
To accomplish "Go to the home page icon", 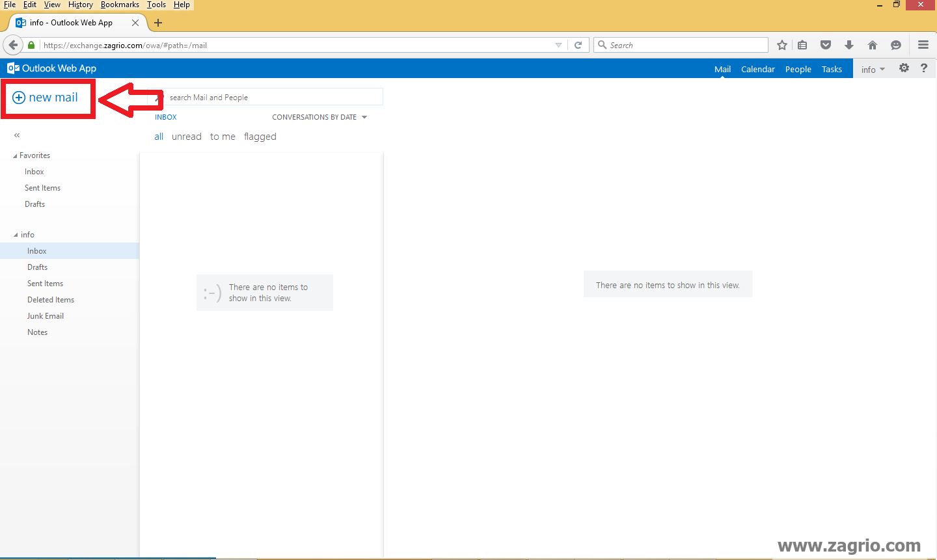I will pos(873,45).
